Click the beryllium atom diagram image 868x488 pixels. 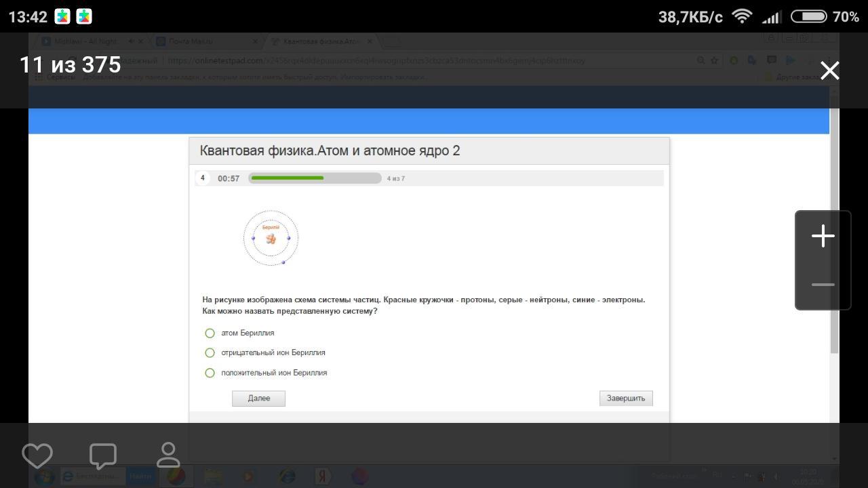(271, 238)
